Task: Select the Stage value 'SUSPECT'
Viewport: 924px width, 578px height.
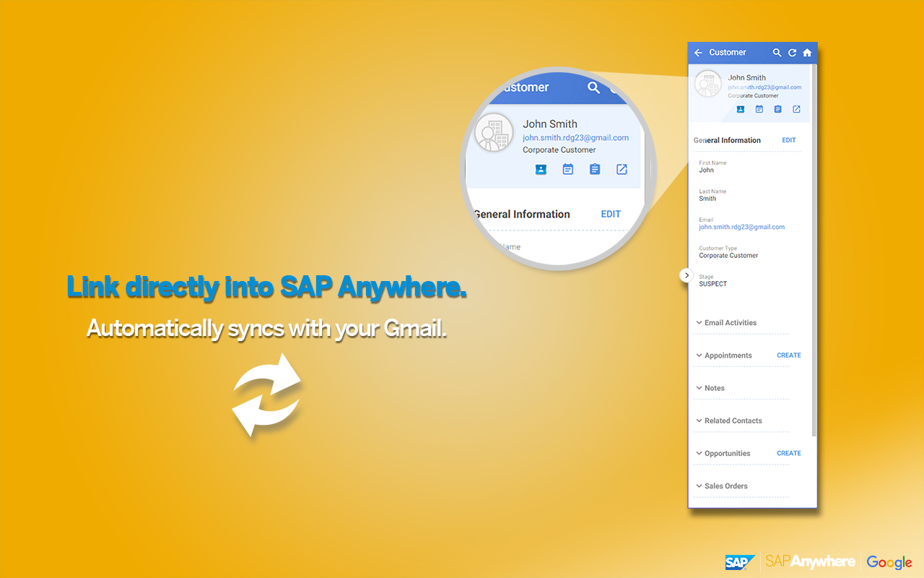Action: click(713, 284)
